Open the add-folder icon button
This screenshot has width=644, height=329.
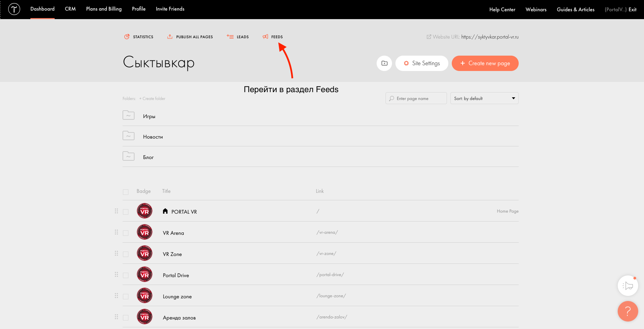[x=384, y=63]
